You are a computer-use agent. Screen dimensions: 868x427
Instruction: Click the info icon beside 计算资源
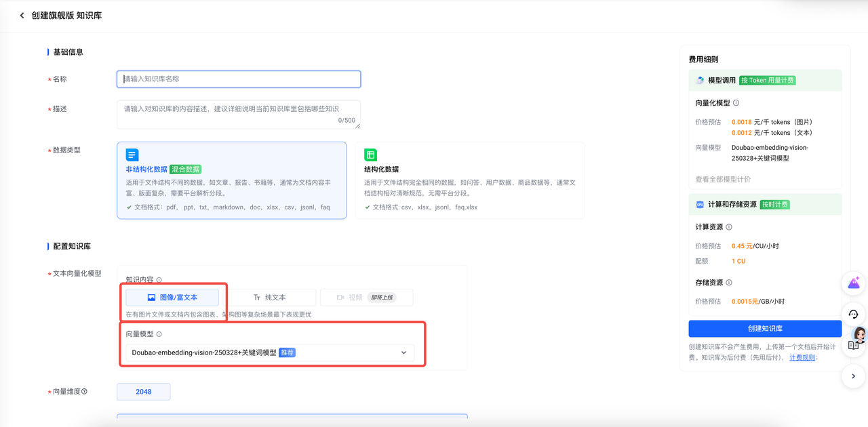tap(729, 227)
